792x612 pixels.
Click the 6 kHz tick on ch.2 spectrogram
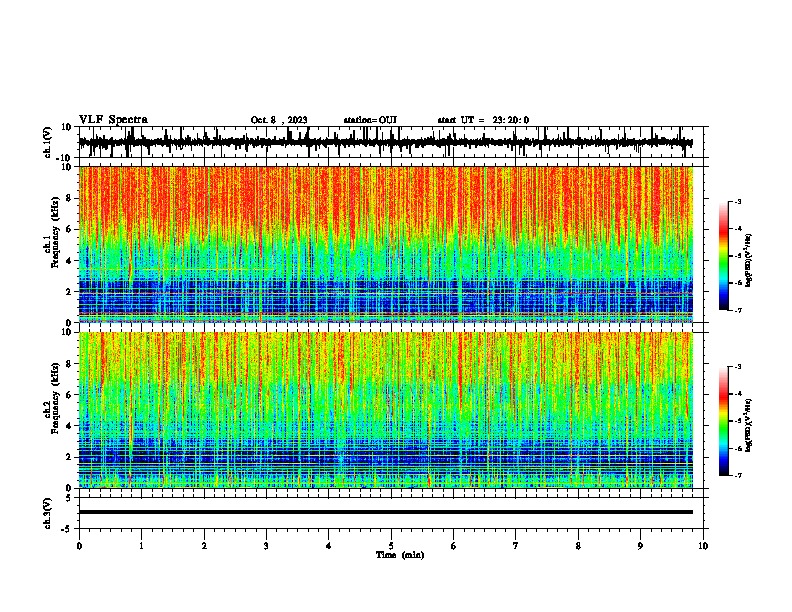tap(70, 395)
